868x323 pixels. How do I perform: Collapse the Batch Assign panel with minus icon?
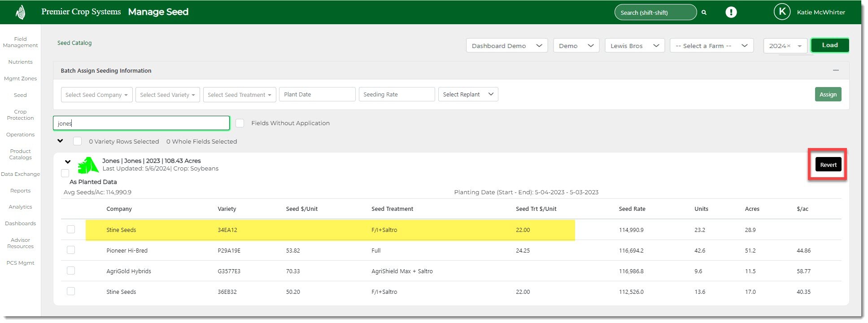point(836,70)
